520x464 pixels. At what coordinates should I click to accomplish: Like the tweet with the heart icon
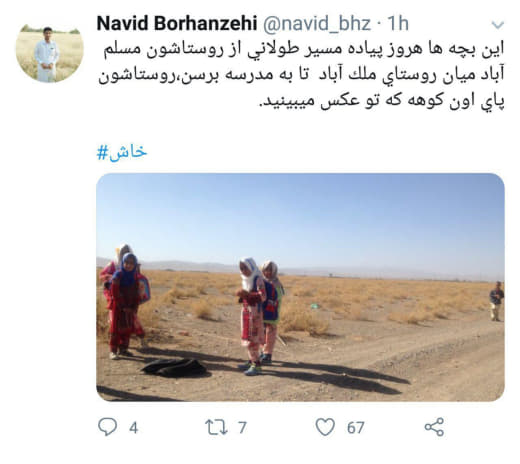point(325,427)
